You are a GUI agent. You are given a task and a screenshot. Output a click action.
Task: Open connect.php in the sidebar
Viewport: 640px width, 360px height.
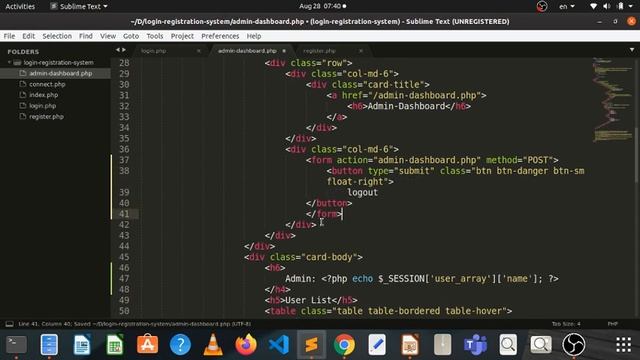[47, 84]
